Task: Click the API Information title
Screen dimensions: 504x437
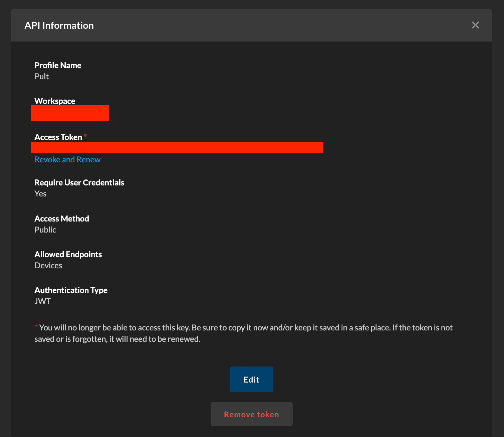Action: click(x=59, y=25)
